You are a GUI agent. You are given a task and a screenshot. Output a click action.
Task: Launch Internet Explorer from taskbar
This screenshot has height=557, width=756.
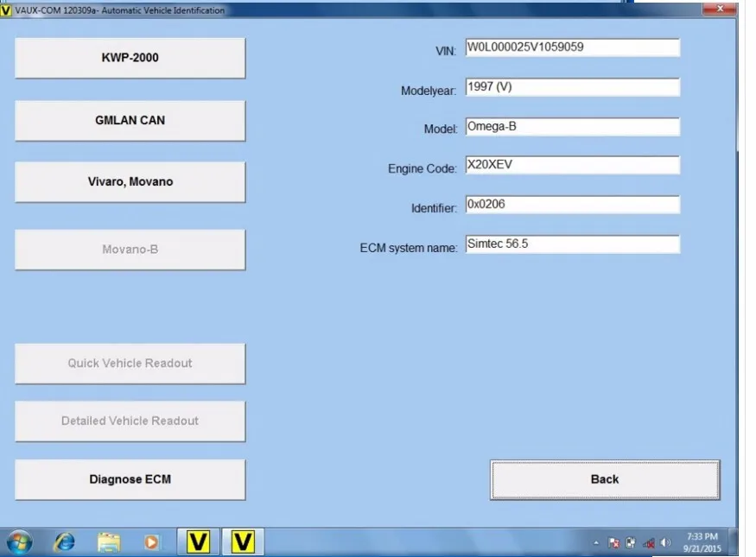[64, 542]
